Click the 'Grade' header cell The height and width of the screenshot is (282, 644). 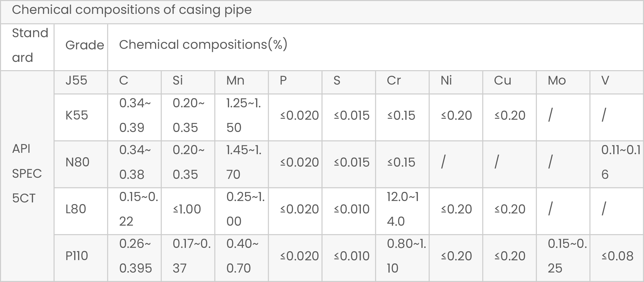84,45
